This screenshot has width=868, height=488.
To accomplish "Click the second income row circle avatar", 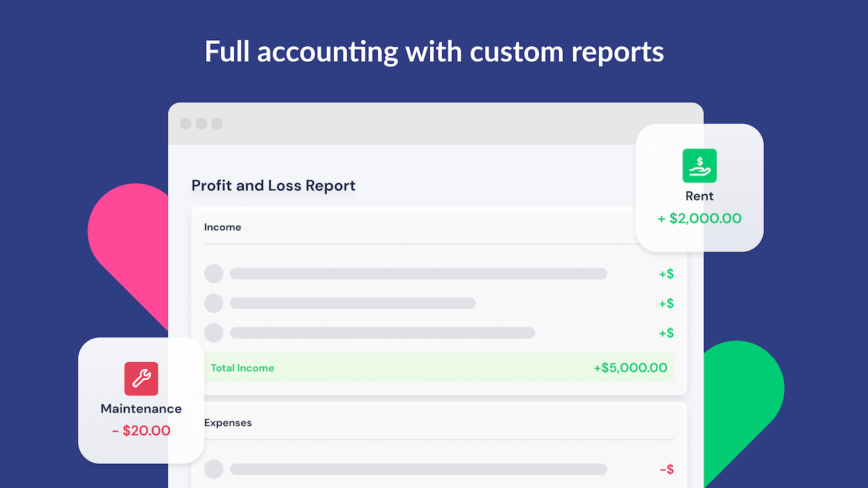I will (214, 303).
